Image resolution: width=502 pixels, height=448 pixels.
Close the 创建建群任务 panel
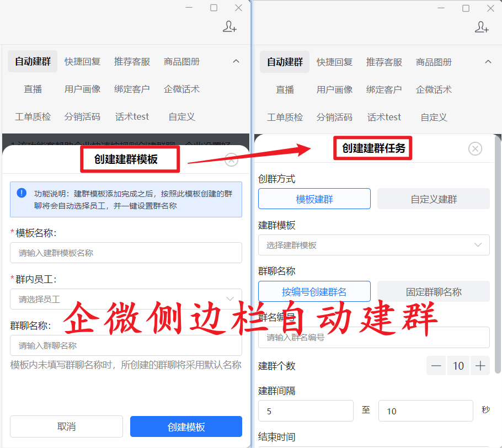[475, 148]
